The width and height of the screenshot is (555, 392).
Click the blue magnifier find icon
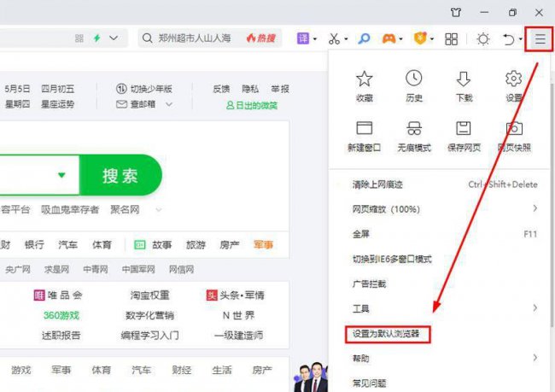[x=364, y=38]
